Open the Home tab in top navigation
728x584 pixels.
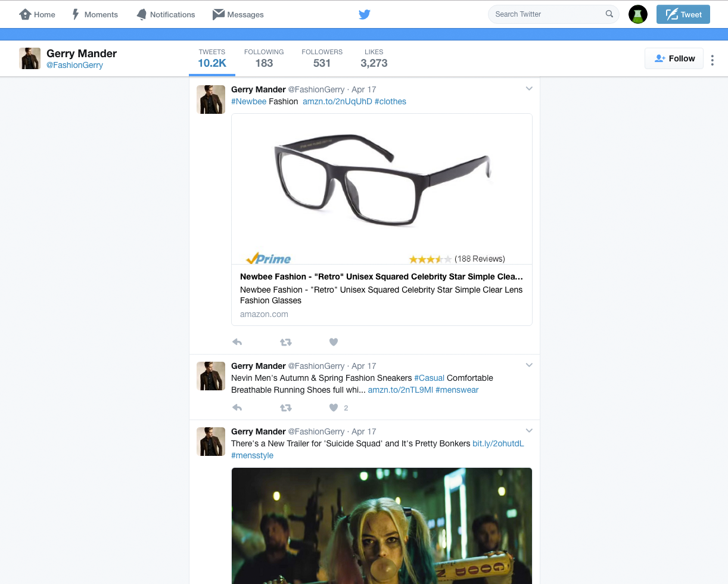click(37, 14)
